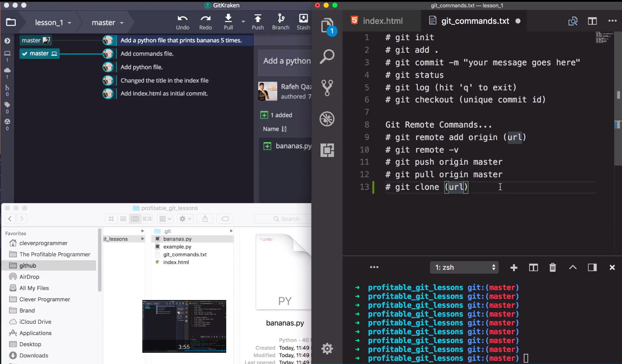This screenshot has width=622, height=364.
Task: Open the repository folder icon in GitKraken
Action: (x=11, y=22)
